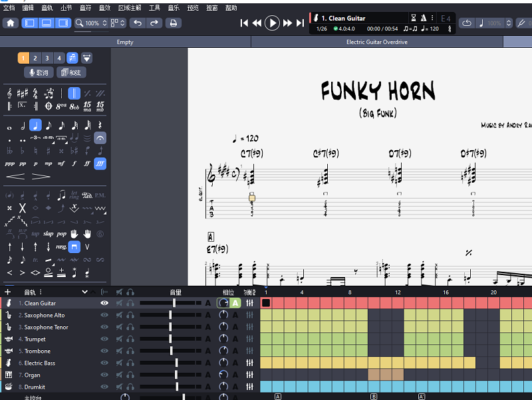532x400 pixels.
Task: Open the page view mode selector dropdown
Action: [x=122, y=23]
